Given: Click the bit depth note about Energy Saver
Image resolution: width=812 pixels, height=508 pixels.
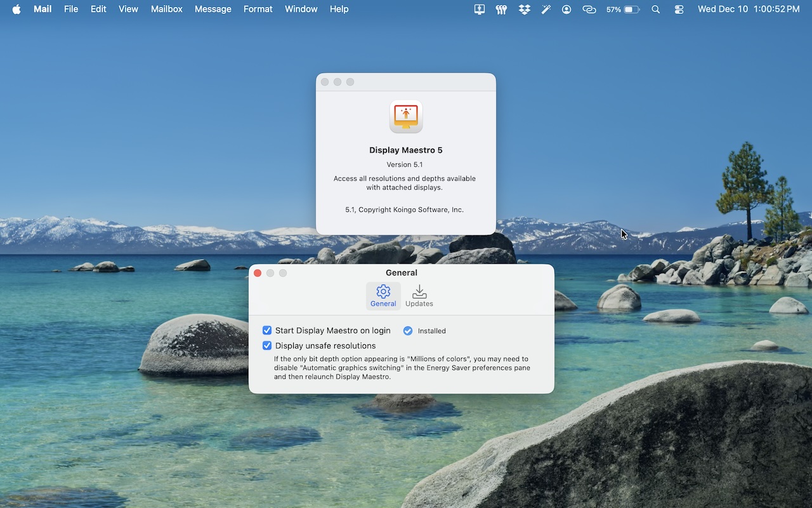Looking at the screenshot, I should 402,368.
